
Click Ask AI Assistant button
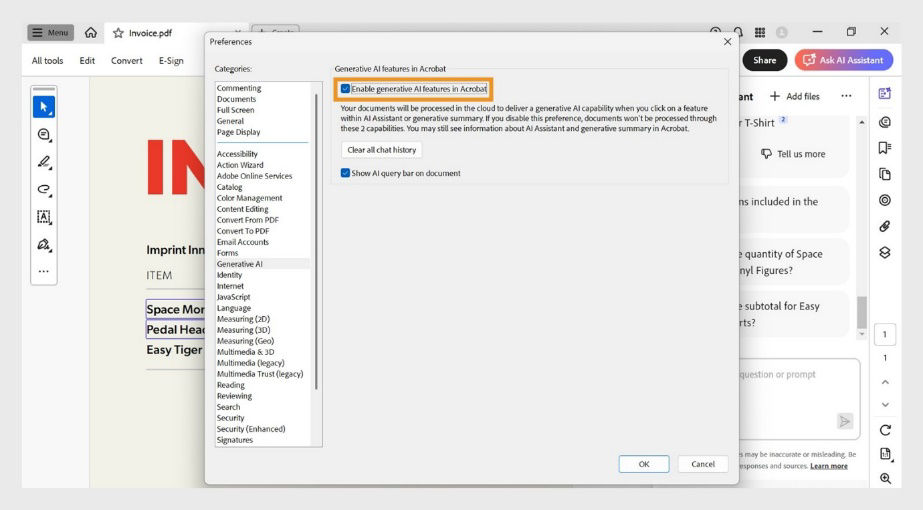pyautogui.click(x=844, y=60)
